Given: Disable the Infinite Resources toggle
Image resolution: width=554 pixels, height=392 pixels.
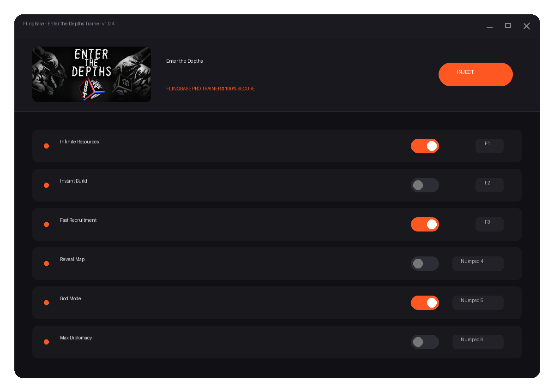Looking at the screenshot, I should click(x=425, y=146).
